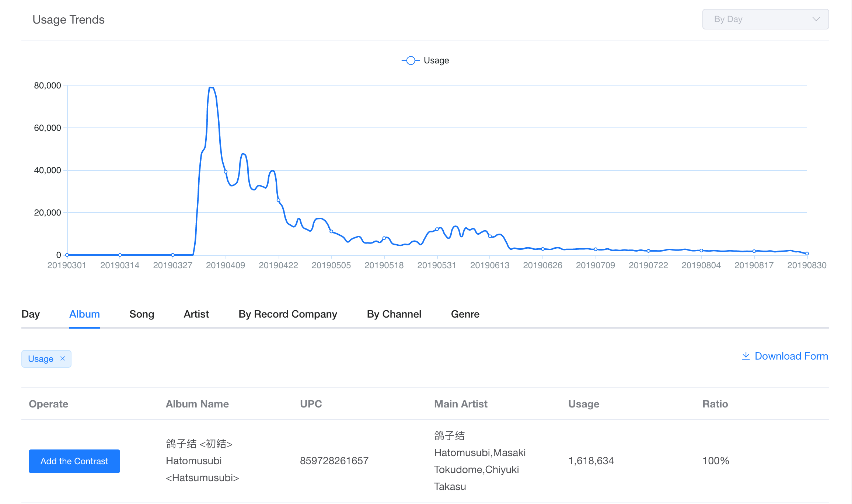
Task: Remove the Usage filter tag
Action: coord(63,358)
